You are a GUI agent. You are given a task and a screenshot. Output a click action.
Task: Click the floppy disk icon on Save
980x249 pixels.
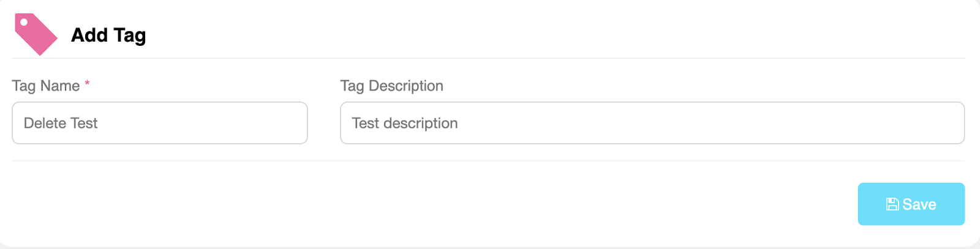click(x=892, y=204)
